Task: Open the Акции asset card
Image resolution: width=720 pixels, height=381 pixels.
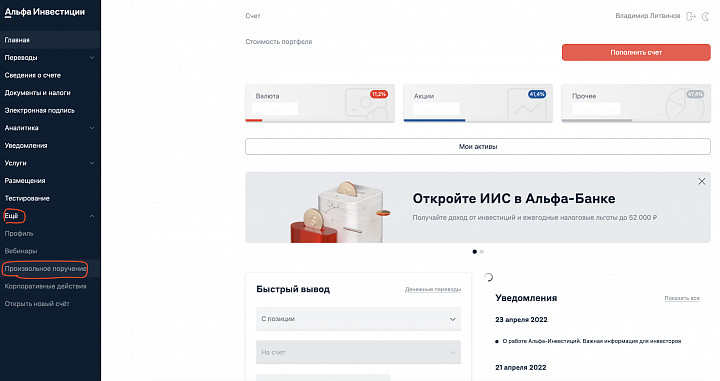Action: click(478, 103)
